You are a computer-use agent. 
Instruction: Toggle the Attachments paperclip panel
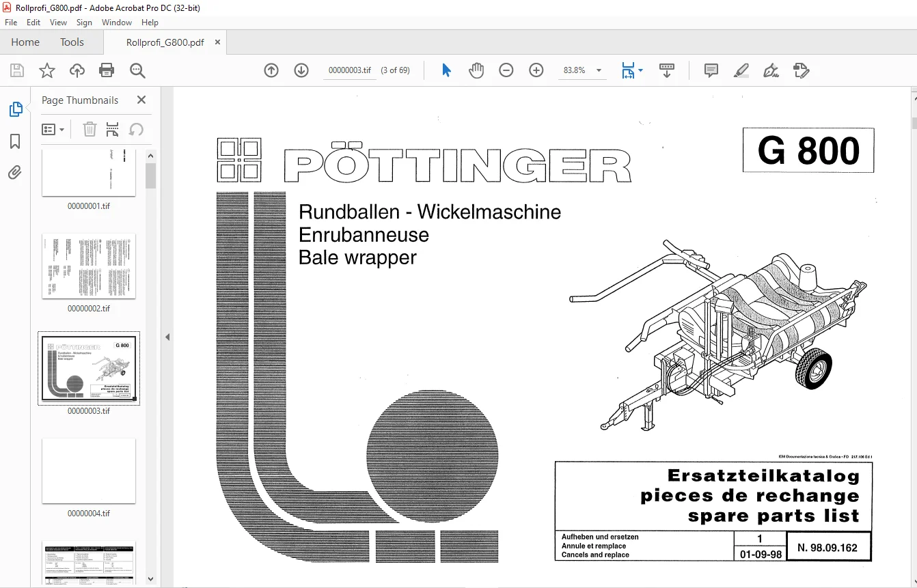pos(15,172)
